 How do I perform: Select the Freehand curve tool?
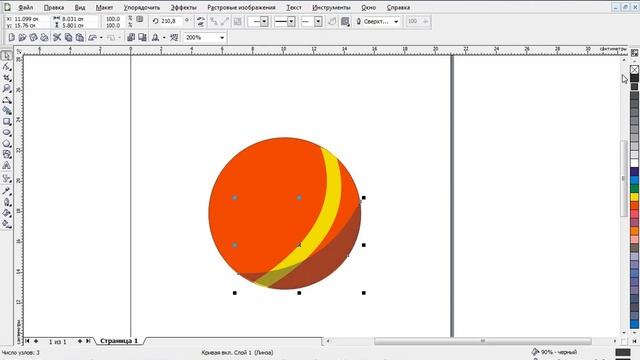click(7, 100)
